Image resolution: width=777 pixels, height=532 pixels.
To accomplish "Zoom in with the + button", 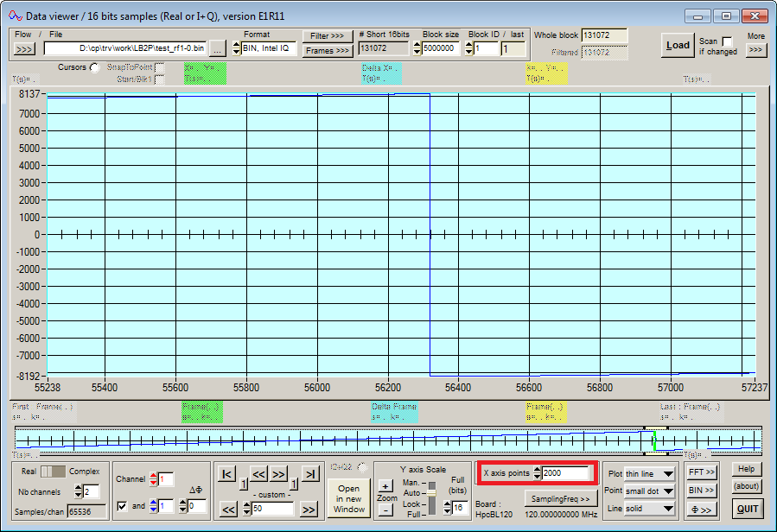I will (x=385, y=486).
